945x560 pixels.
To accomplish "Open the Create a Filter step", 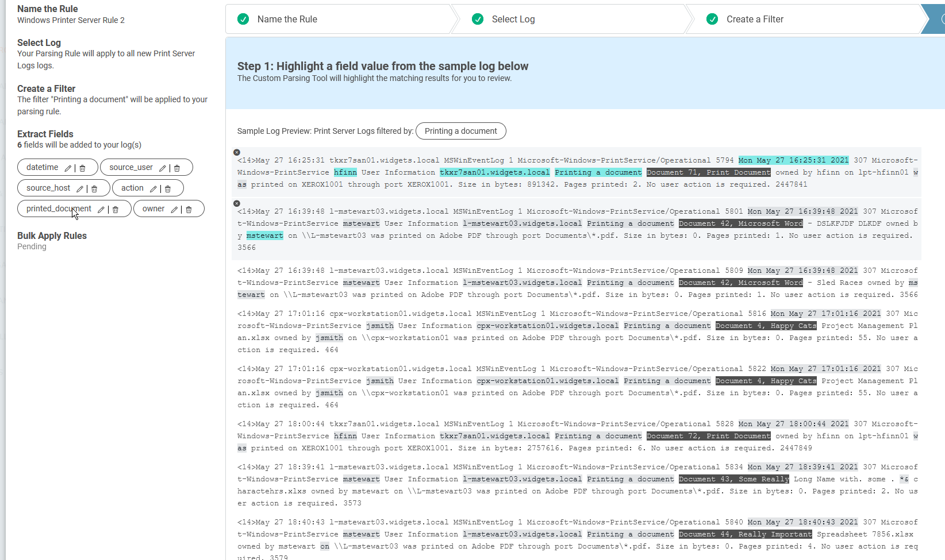I will [754, 20].
